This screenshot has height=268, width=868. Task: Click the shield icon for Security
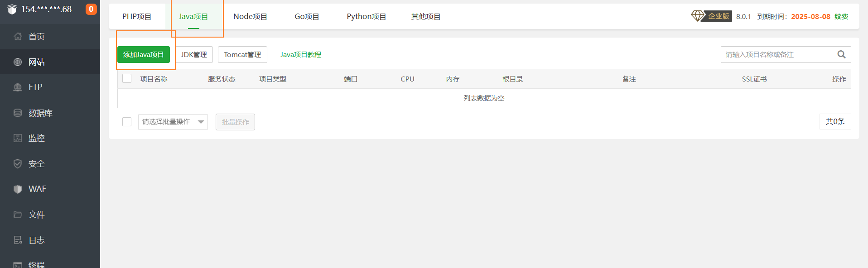(x=18, y=164)
